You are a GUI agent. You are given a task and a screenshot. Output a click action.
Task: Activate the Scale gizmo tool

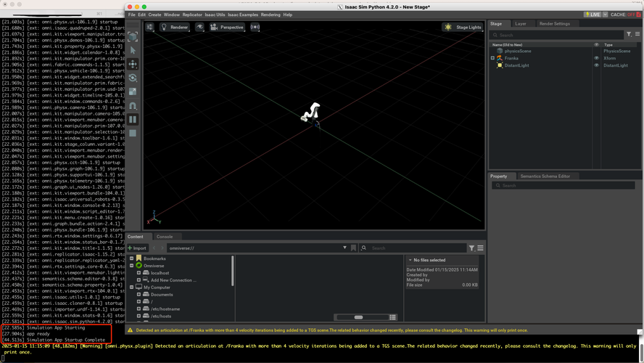click(x=133, y=91)
